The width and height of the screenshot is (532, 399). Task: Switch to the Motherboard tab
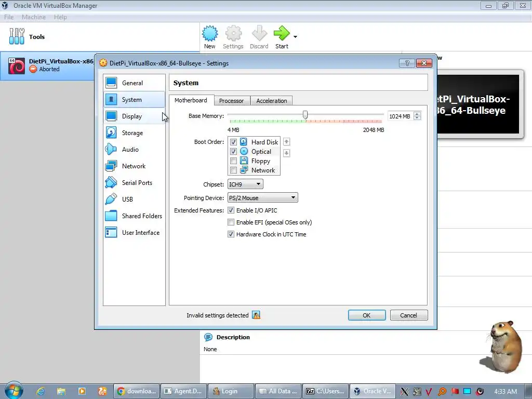191,100
